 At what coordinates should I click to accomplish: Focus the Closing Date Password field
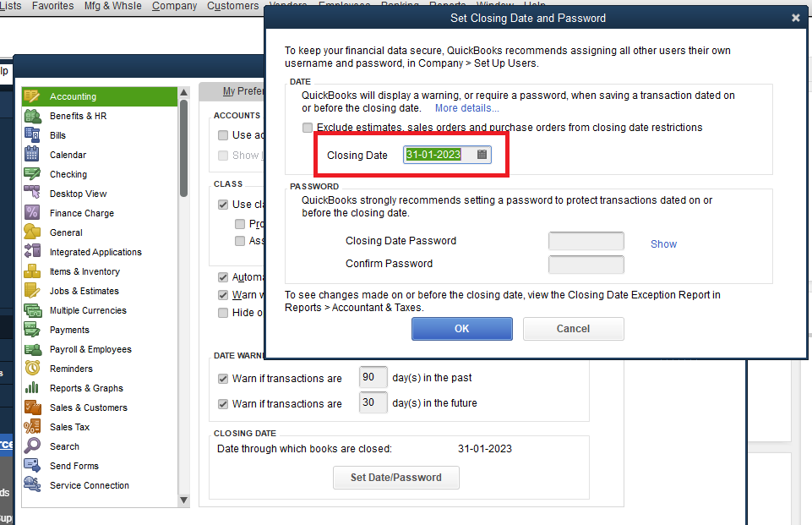(x=586, y=241)
